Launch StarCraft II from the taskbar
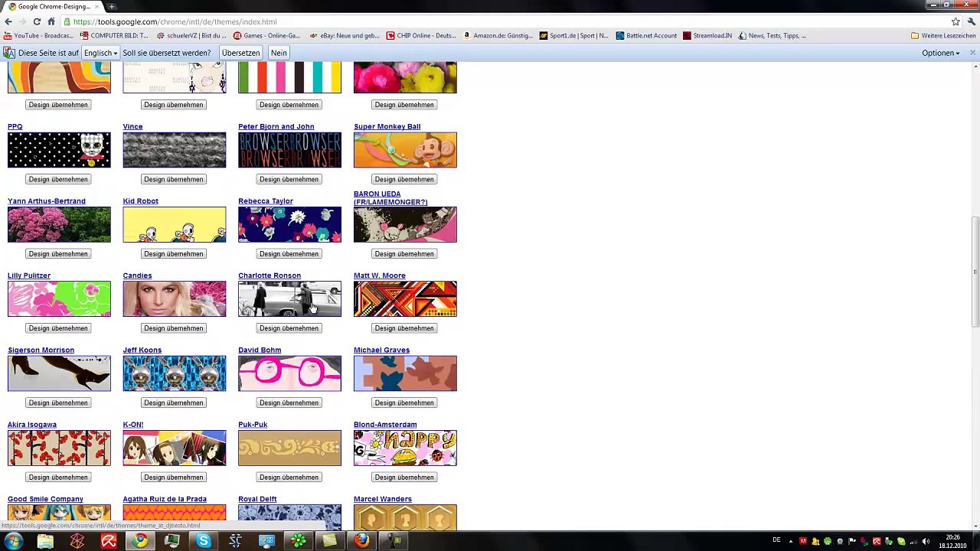The height and width of the screenshot is (551, 980). (x=235, y=541)
